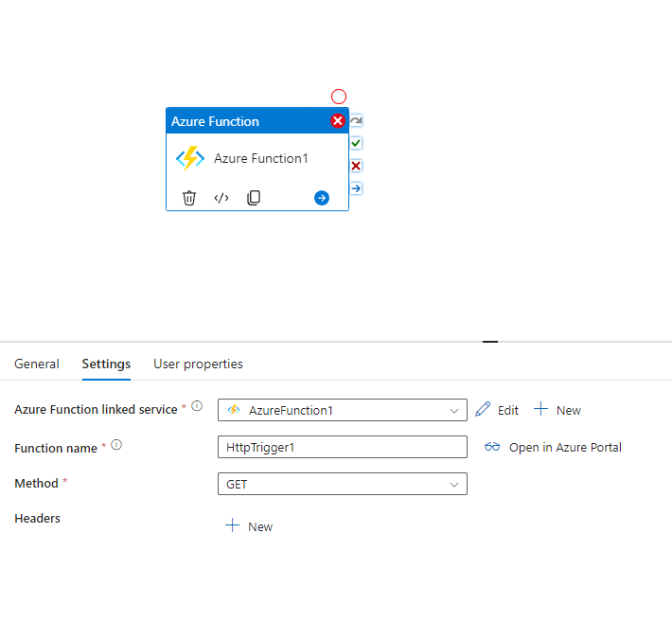Viewport: 672px width, 622px height.
Task: Show info for Azure Function linked service
Action: 197,406
